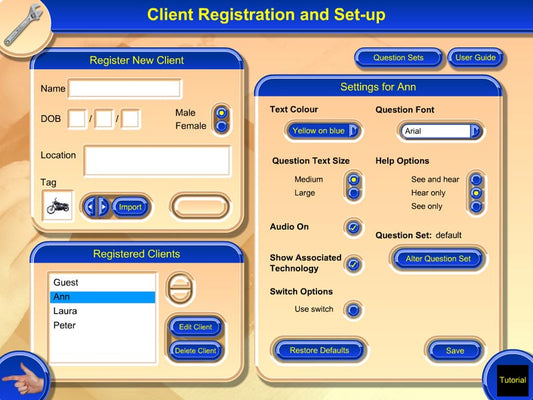This screenshot has width=533, height=400.
Task: Select See only help option
Action: pos(476,206)
